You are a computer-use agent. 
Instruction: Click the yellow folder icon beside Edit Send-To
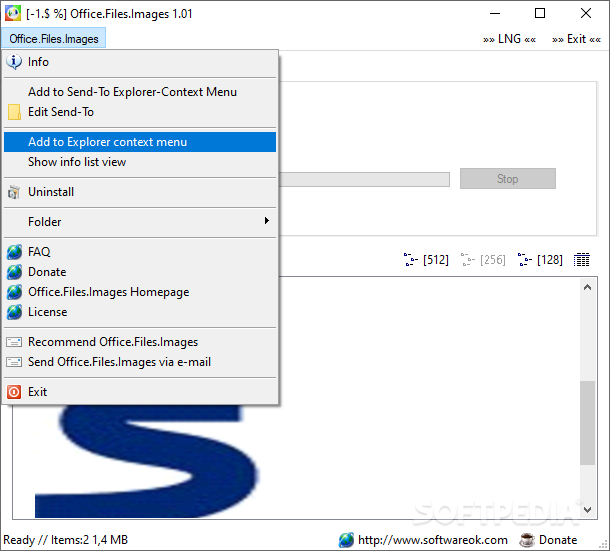click(x=14, y=112)
